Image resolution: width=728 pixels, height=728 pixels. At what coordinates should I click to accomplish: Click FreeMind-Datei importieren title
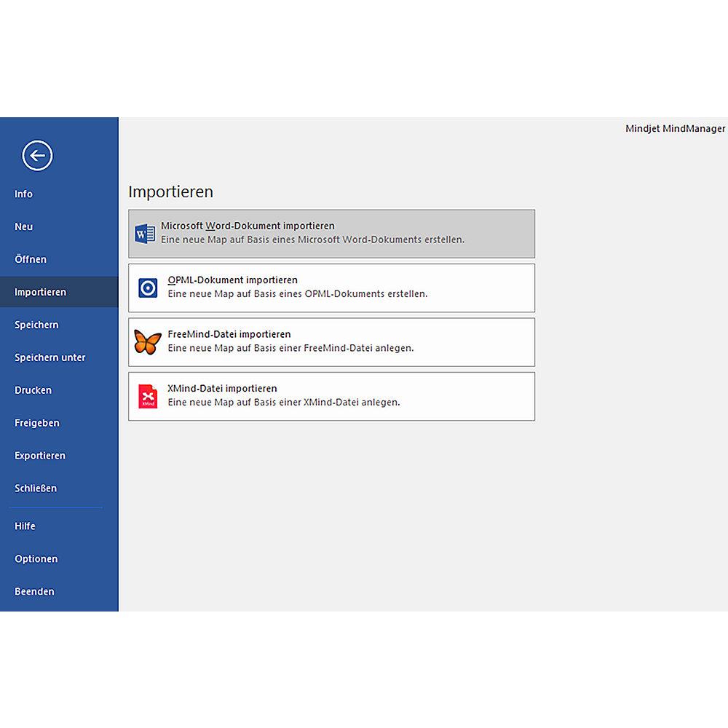(x=229, y=334)
